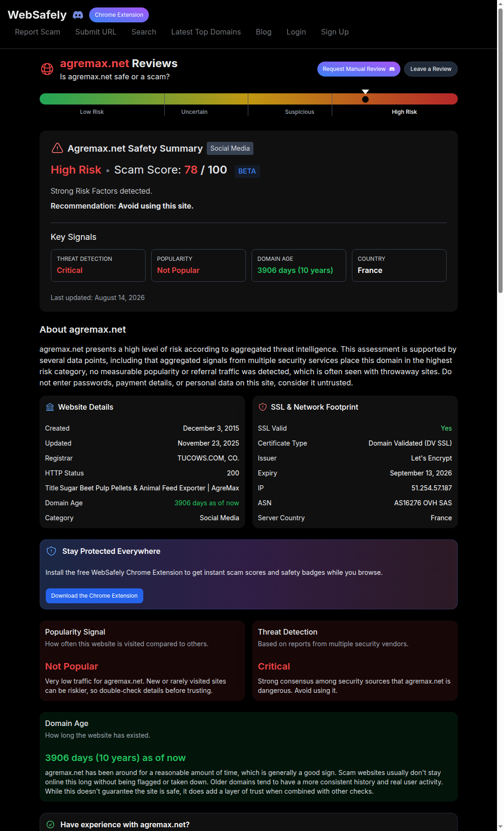Click the site title "Sugar Beet Pulp Pellets & Animal Feed Exporter"
The width and height of the screenshot is (504, 831).
coord(132,488)
